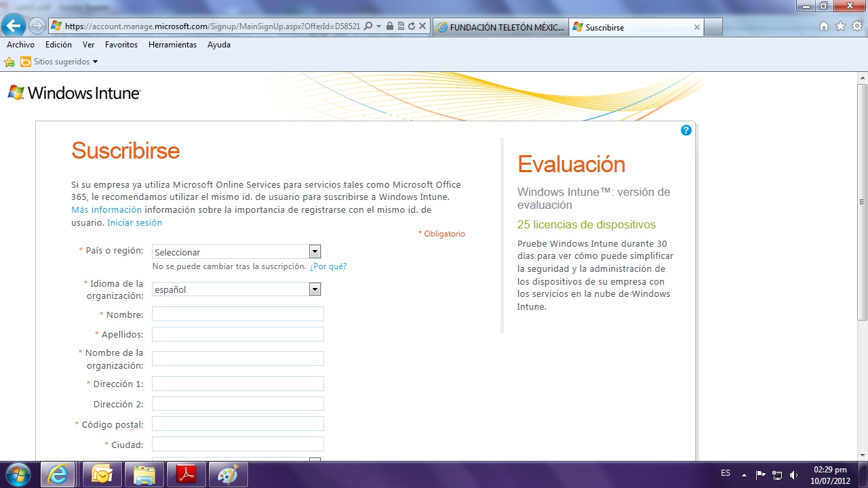Open the Outlook taskbar icon

(x=102, y=474)
